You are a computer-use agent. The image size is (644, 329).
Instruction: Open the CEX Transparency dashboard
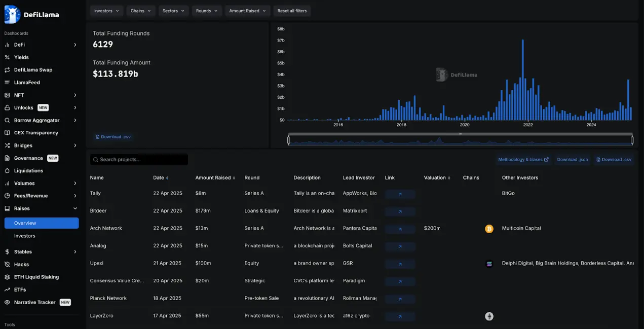coord(36,133)
